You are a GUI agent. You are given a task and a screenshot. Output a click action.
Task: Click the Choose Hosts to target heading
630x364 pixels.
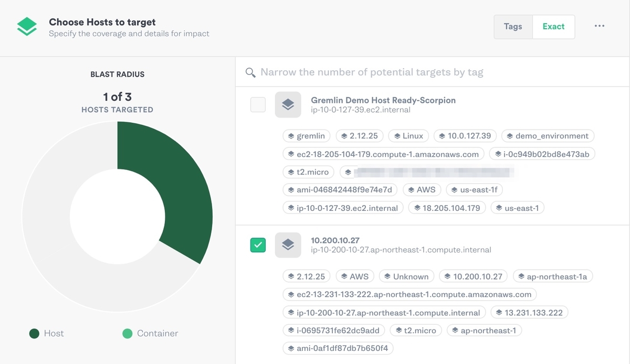(x=102, y=22)
